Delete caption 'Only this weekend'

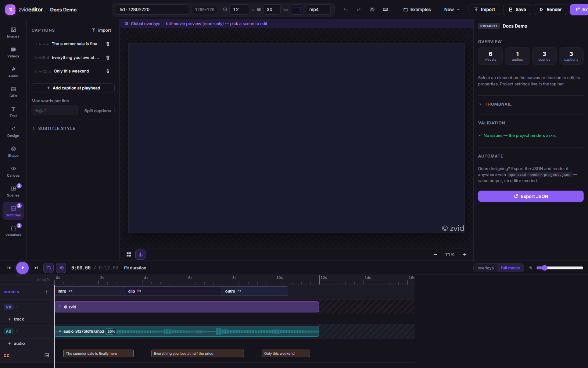(x=108, y=71)
